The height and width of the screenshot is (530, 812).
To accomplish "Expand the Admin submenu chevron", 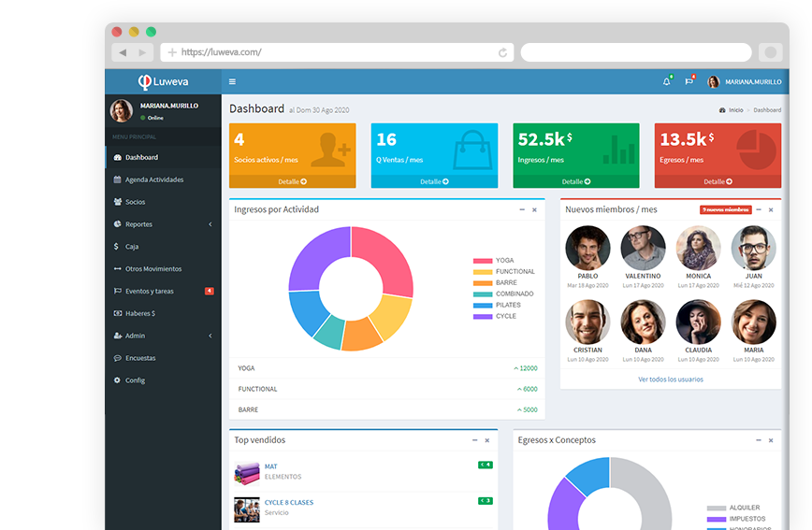I will click(210, 336).
